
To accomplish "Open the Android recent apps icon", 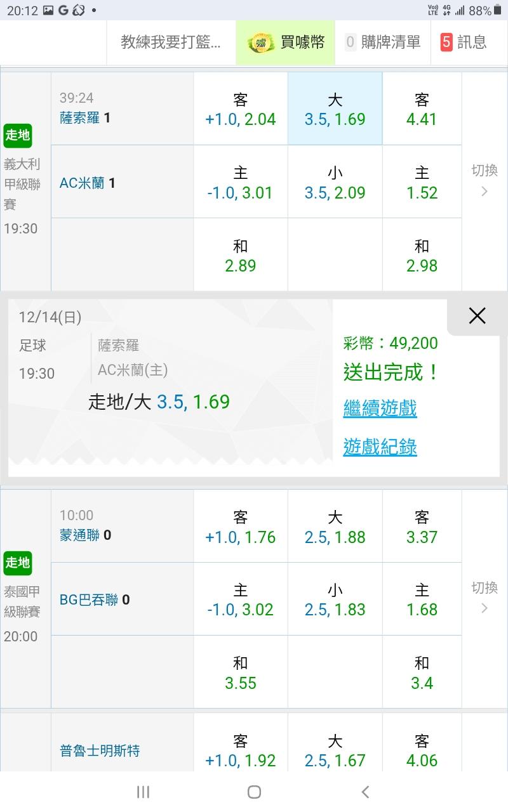I will click(x=143, y=792).
